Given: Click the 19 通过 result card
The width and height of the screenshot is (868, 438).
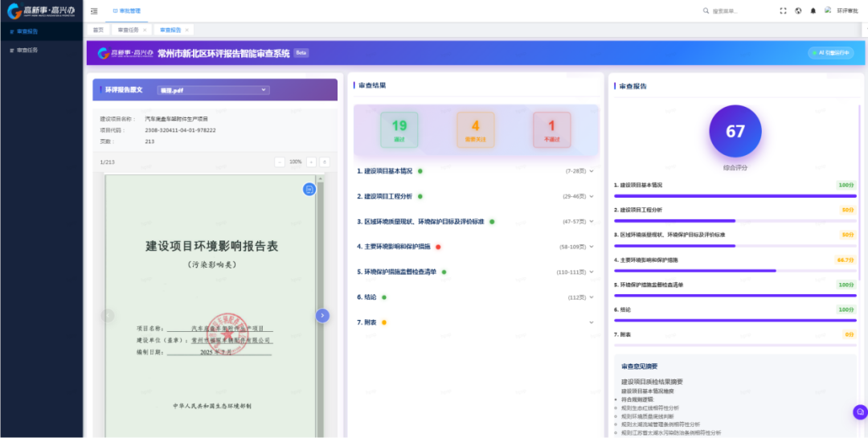Looking at the screenshot, I should click(x=399, y=129).
